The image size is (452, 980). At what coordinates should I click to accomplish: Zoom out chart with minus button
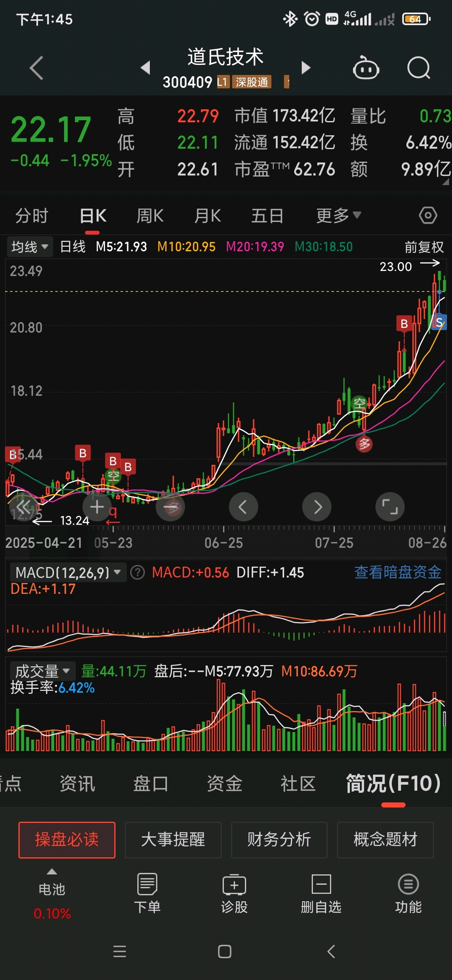[x=170, y=507]
